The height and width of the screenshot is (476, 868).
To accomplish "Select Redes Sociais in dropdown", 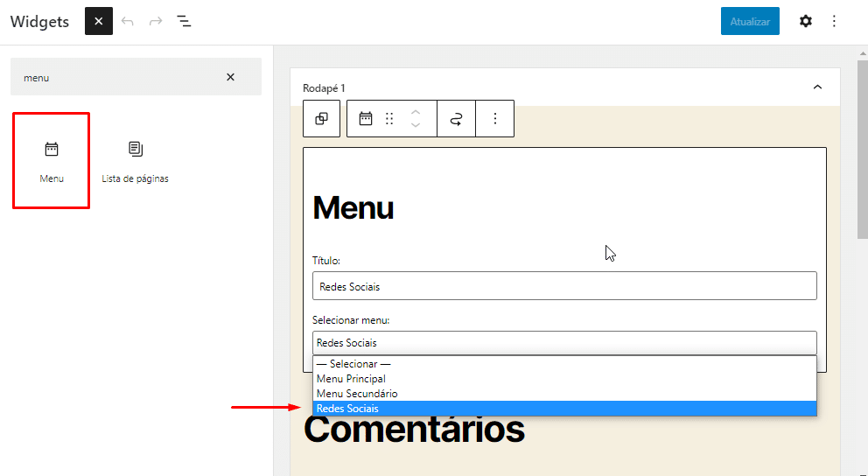I will [347, 409].
